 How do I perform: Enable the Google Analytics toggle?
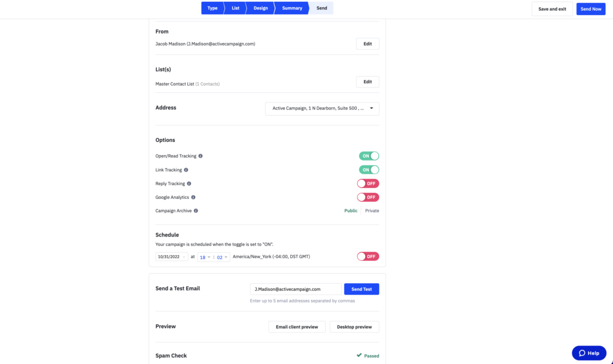(x=368, y=198)
